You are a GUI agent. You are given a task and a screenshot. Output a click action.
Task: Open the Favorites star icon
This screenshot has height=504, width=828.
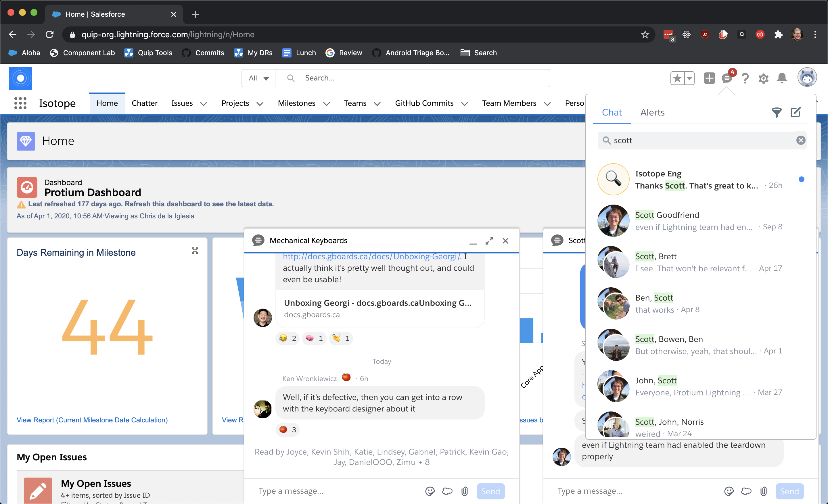677,78
